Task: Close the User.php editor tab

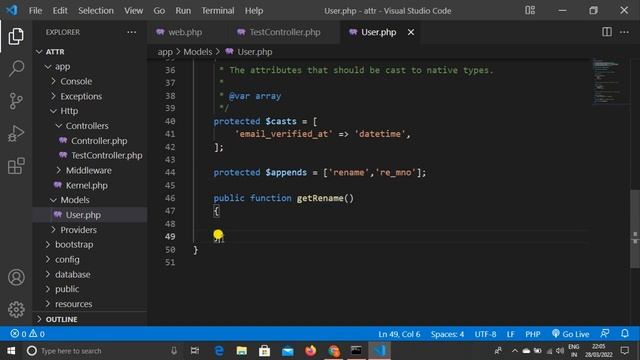Action: point(411,32)
